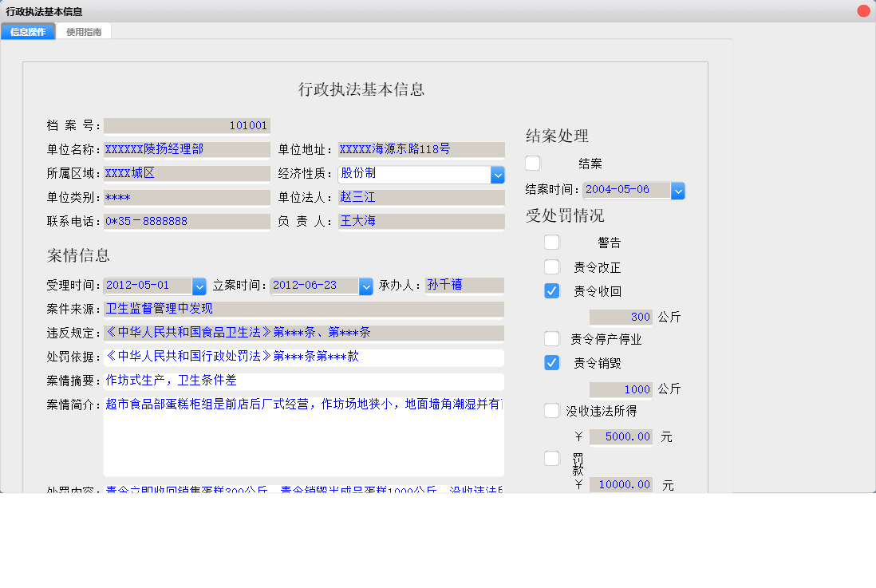
Task: Open the 经济性质 dropdown
Action: click(497, 173)
